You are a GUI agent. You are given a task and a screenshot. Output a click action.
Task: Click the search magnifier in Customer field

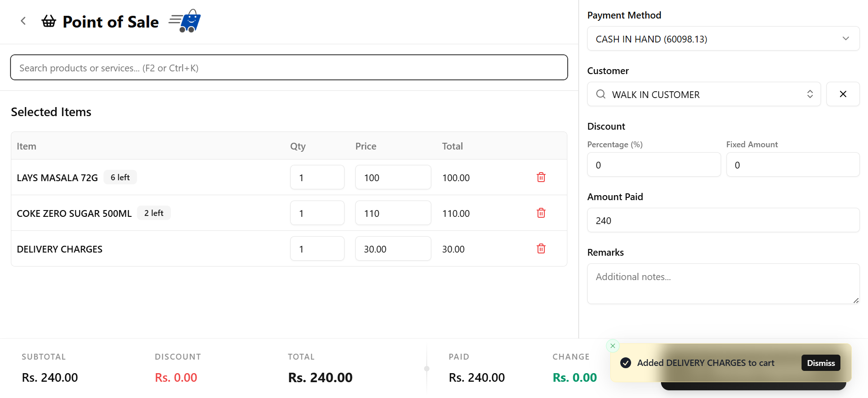(x=600, y=94)
